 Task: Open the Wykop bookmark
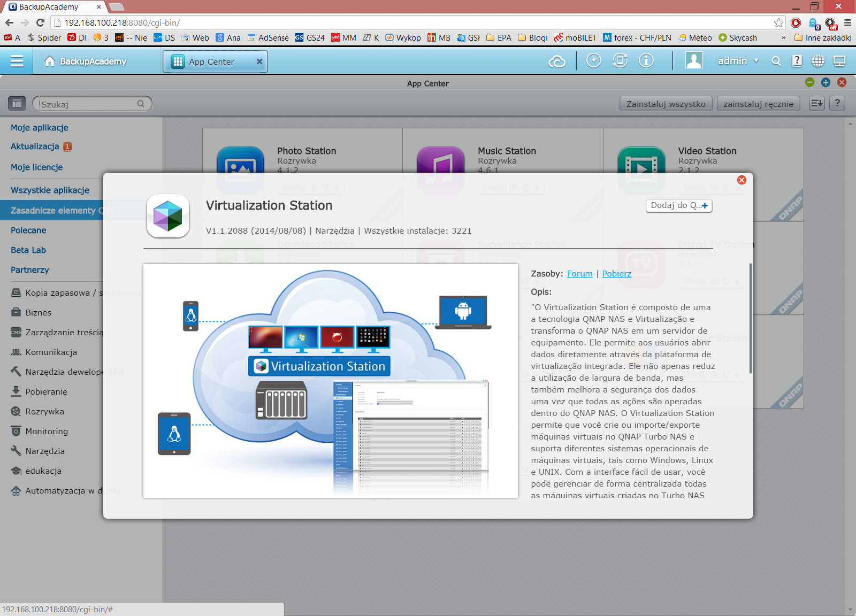pos(403,37)
